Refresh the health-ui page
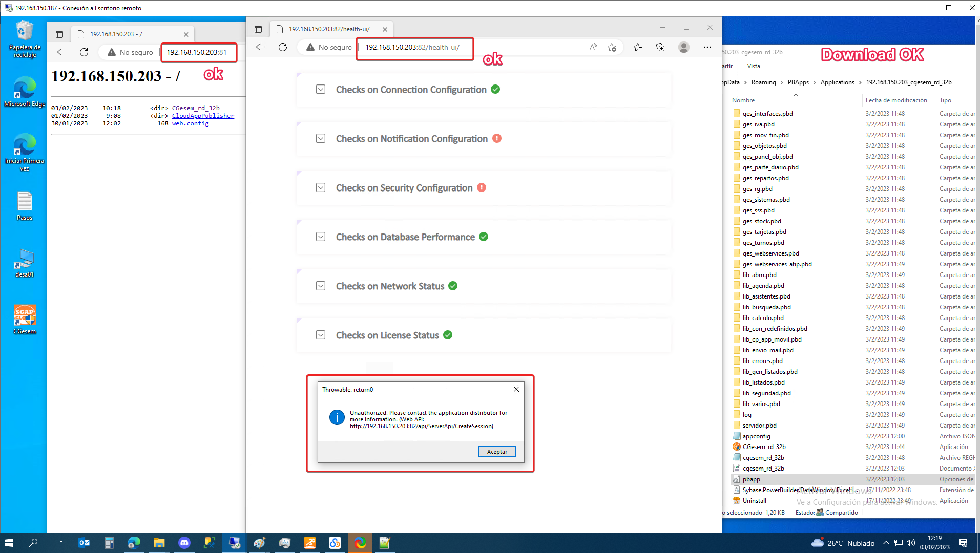Viewport: 980px width, 553px height. (x=283, y=47)
